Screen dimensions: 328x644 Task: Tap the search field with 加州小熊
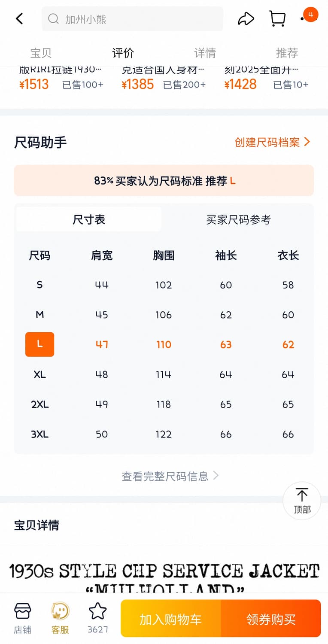coord(132,19)
